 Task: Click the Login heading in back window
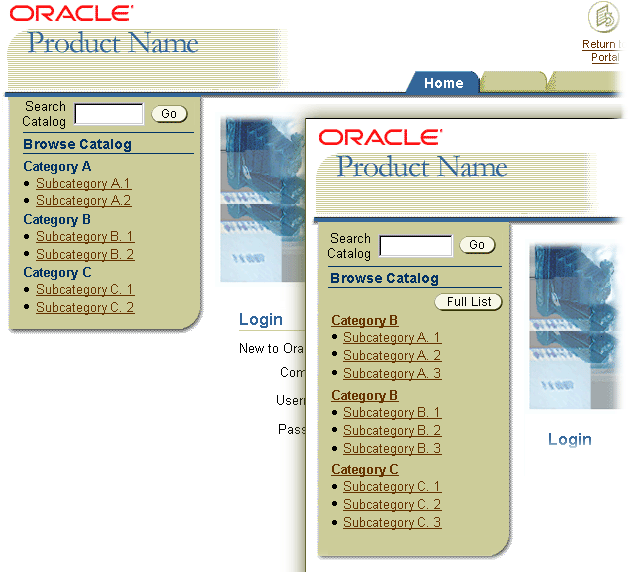tap(261, 319)
